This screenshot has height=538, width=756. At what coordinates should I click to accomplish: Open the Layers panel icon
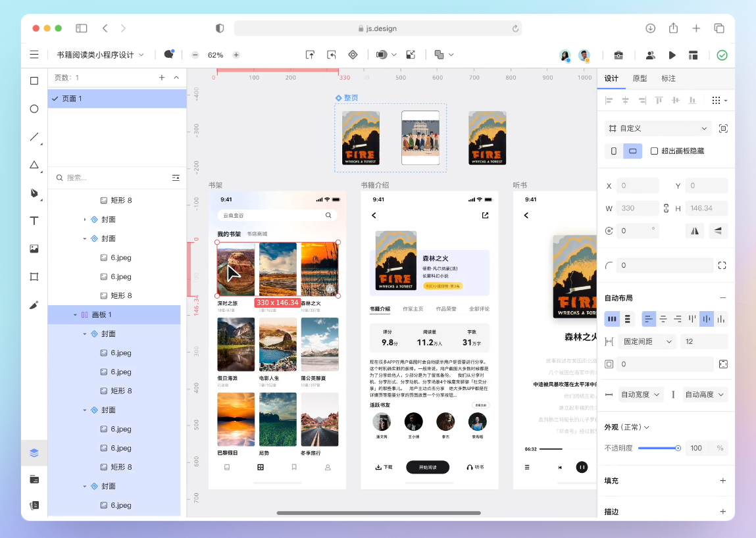(x=34, y=452)
